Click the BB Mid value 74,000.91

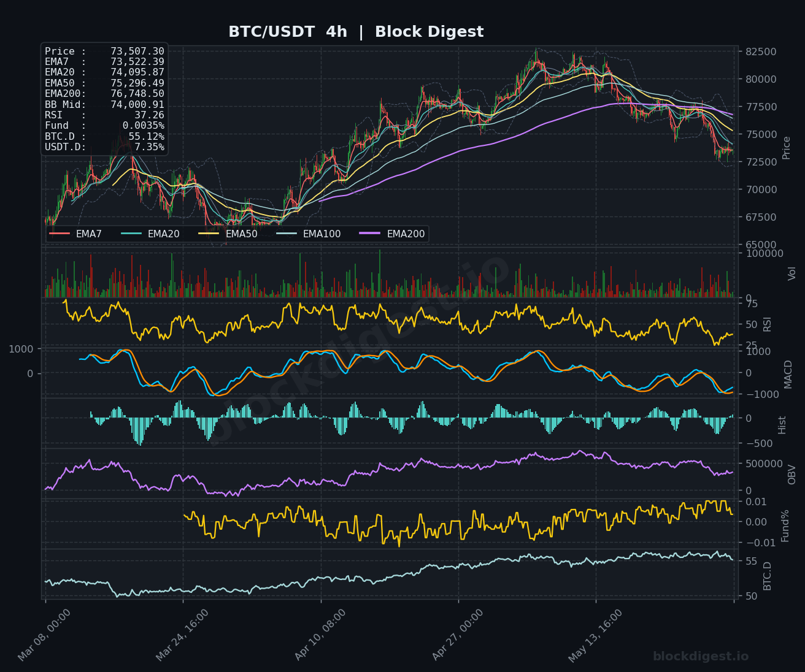pos(137,105)
